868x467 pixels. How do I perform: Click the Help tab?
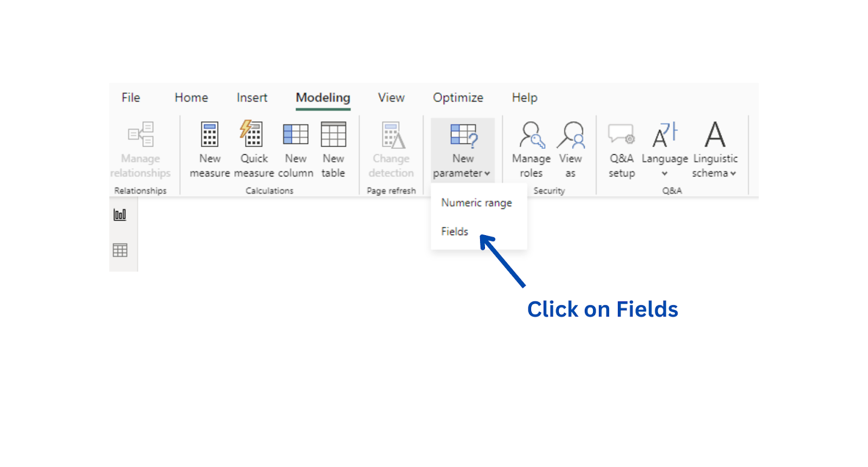click(x=525, y=98)
